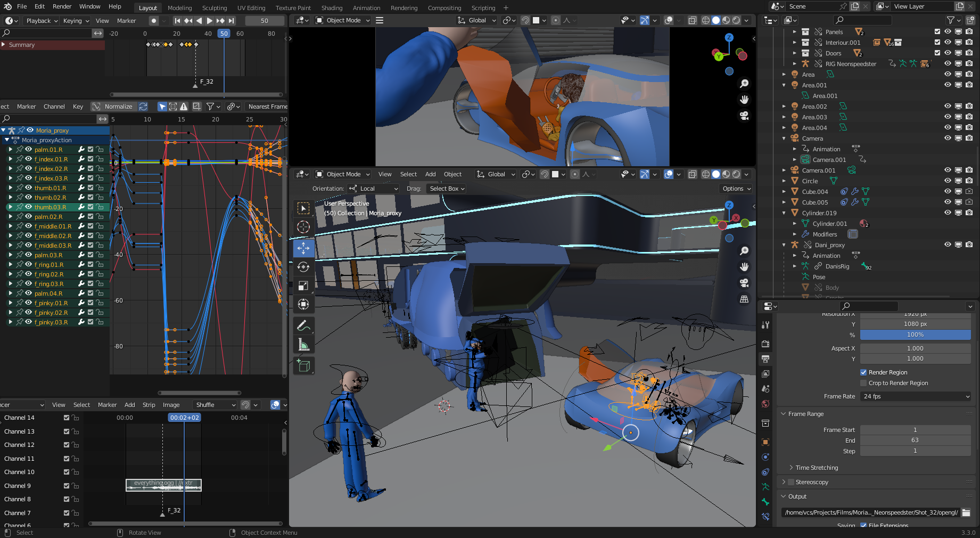This screenshot has width=980, height=538.
Task: Open the Select Box drag dropdown
Action: click(447, 189)
